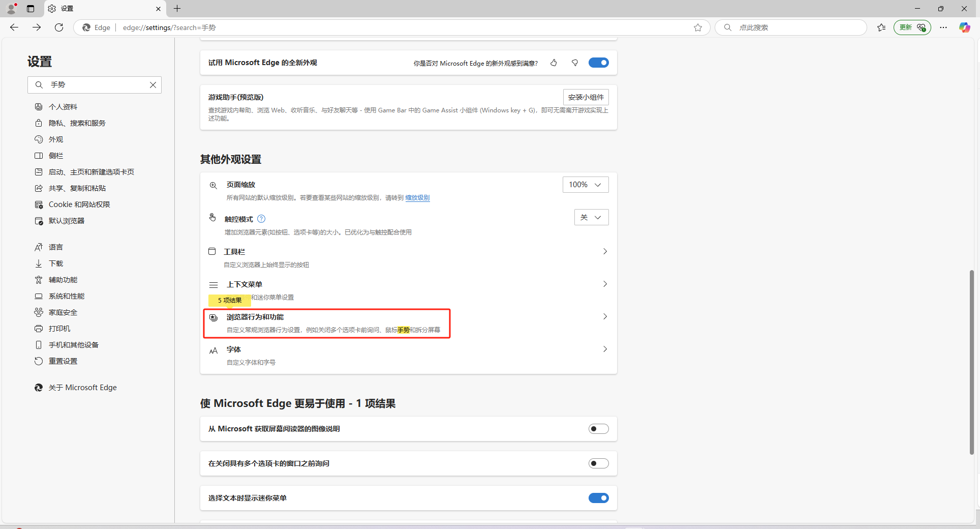Open the 页面缩放 100% dropdown
This screenshot has height=529, width=980.
coord(586,185)
